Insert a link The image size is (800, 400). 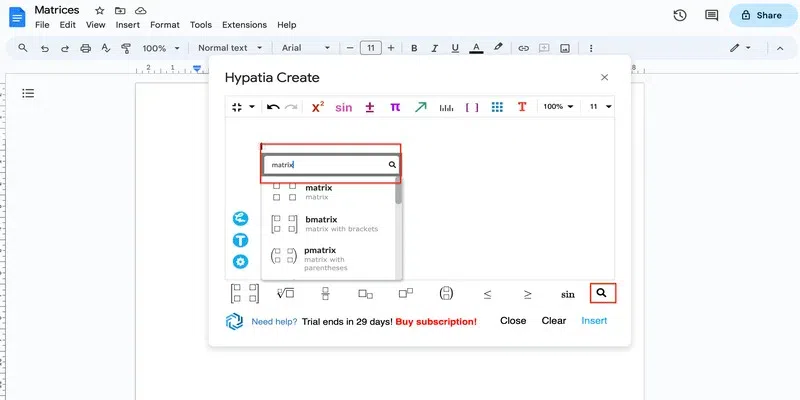pos(523,48)
